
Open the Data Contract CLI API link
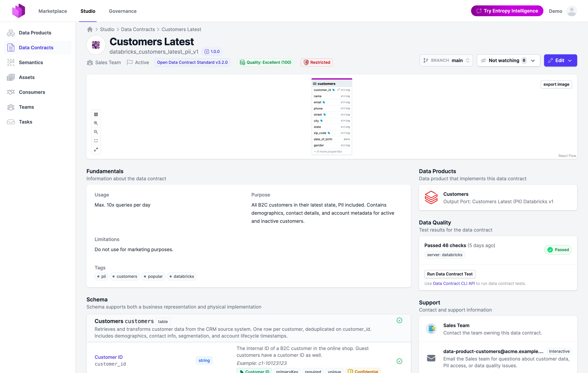tap(454, 284)
